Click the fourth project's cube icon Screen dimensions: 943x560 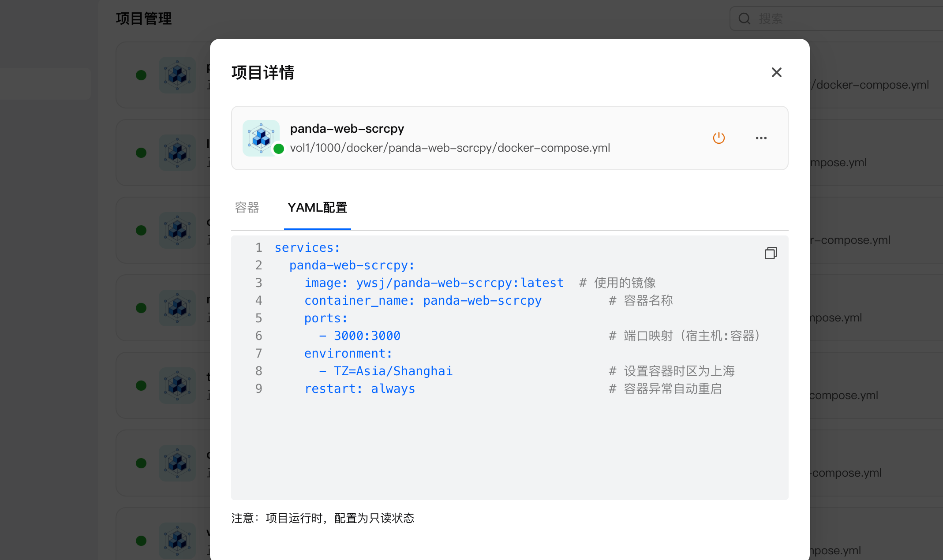tap(177, 308)
